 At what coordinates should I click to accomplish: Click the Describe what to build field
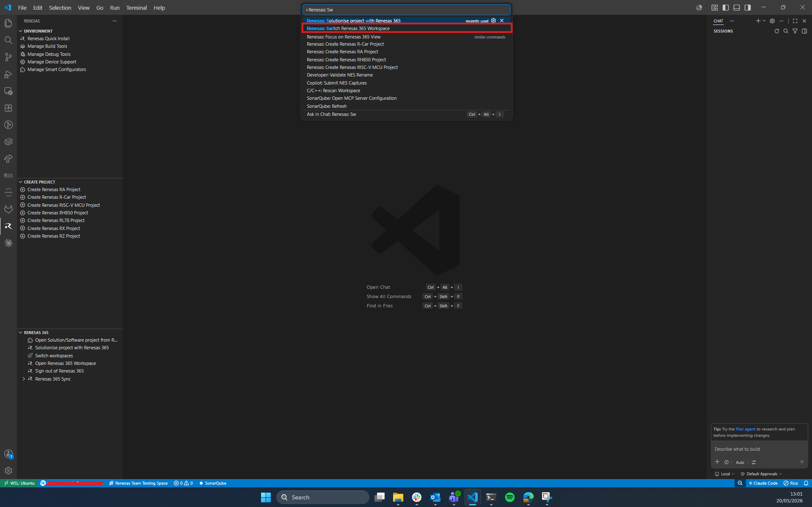click(x=759, y=449)
